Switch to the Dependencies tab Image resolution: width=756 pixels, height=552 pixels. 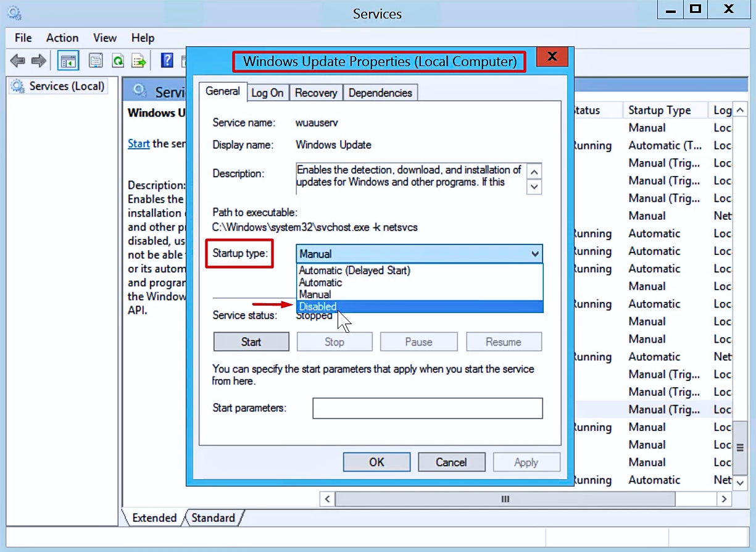click(380, 93)
